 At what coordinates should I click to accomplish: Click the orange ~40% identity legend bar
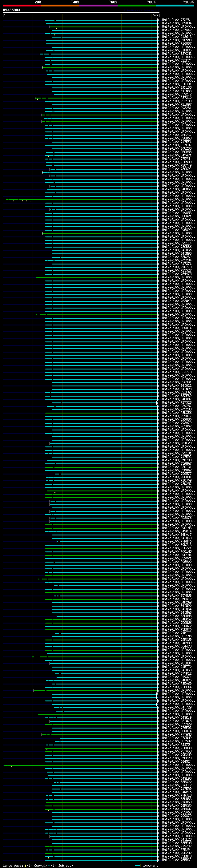click(60, 6)
